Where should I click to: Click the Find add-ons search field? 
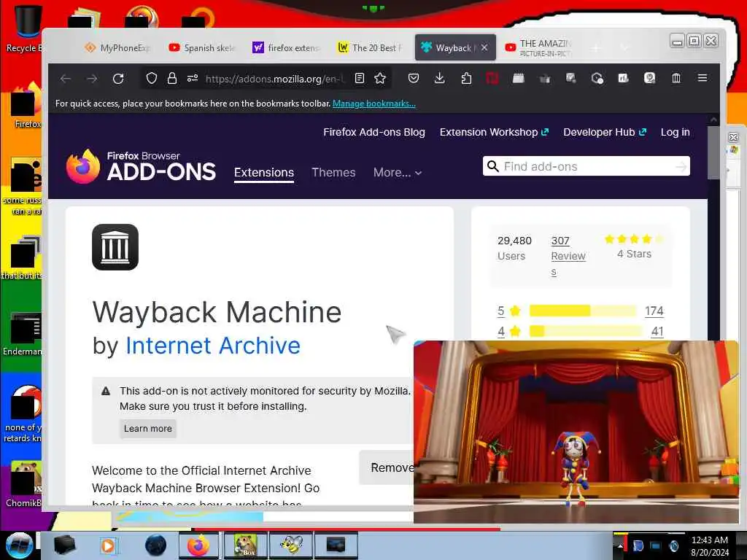point(586,166)
